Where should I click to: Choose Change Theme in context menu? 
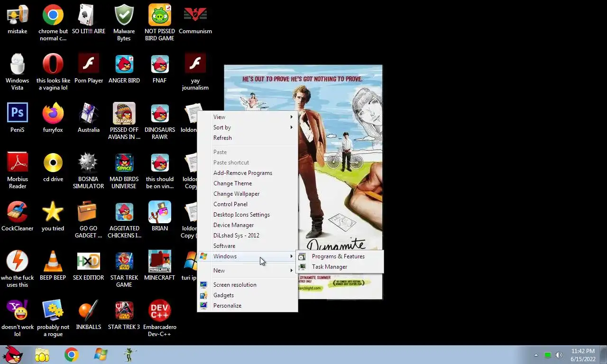click(248, 183)
